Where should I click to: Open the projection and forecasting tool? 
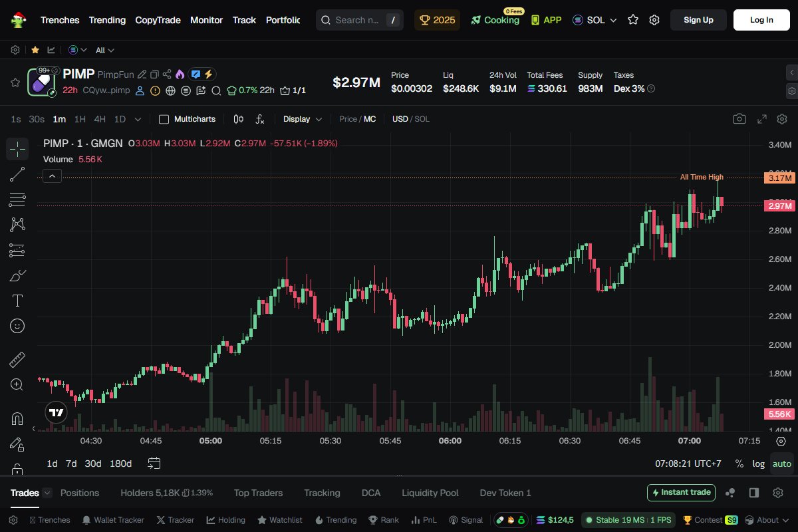click(x=17, y=250)
